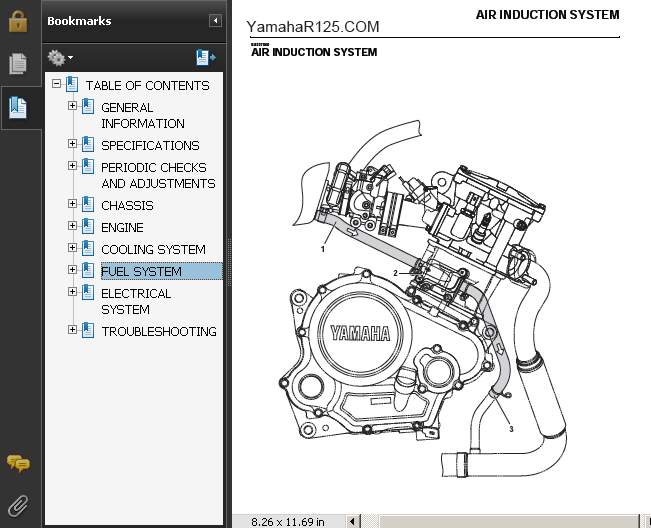
Task: Open the comments panel
Action: coord(18,463)
